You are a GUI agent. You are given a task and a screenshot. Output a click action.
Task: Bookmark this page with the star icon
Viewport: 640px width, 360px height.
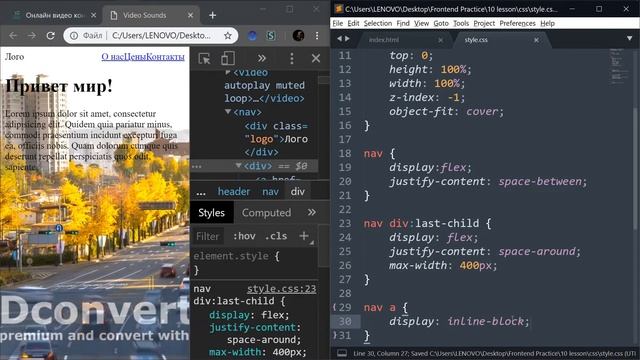pyautogui.click(x=228, y=36)
